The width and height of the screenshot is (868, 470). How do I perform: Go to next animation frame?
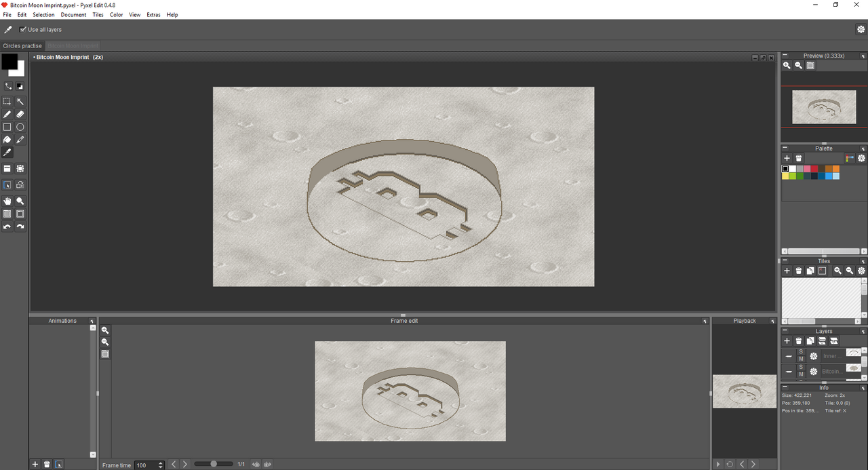(x=185, y=465)
